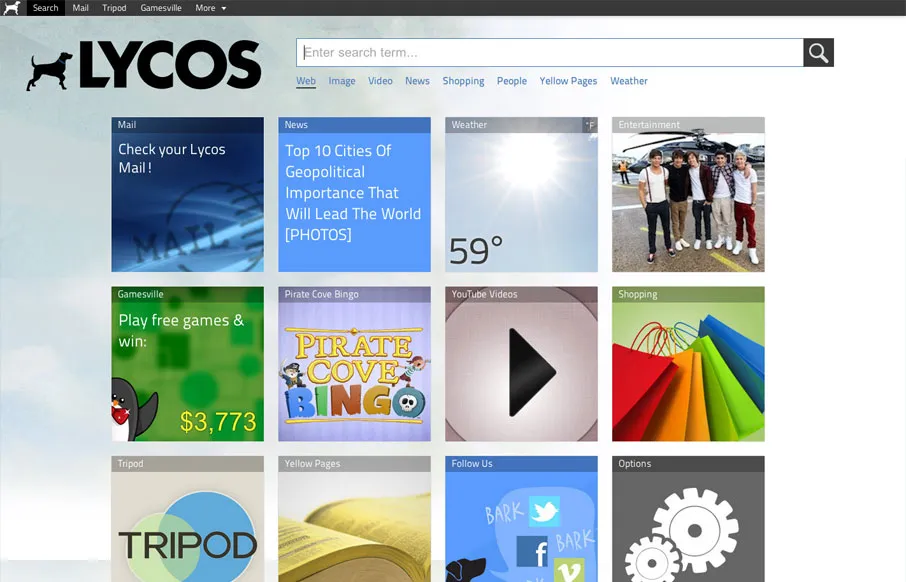Open the Tripod logo tile
Viewport: 906px width, 582px height.
click(x=188, y=519)
